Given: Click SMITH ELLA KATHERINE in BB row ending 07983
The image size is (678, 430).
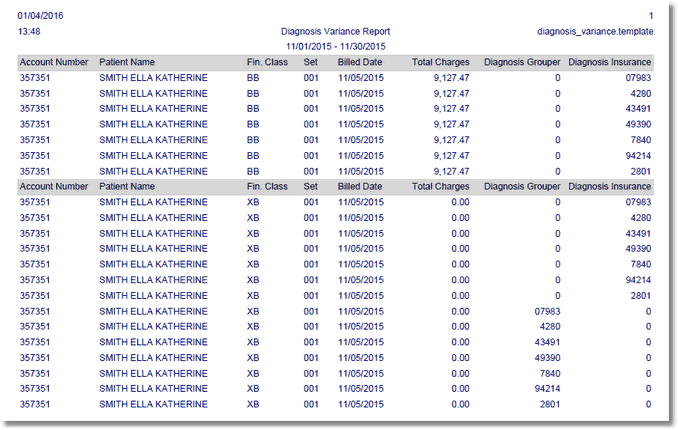Looking at the screenshot, I should (153, 78).
